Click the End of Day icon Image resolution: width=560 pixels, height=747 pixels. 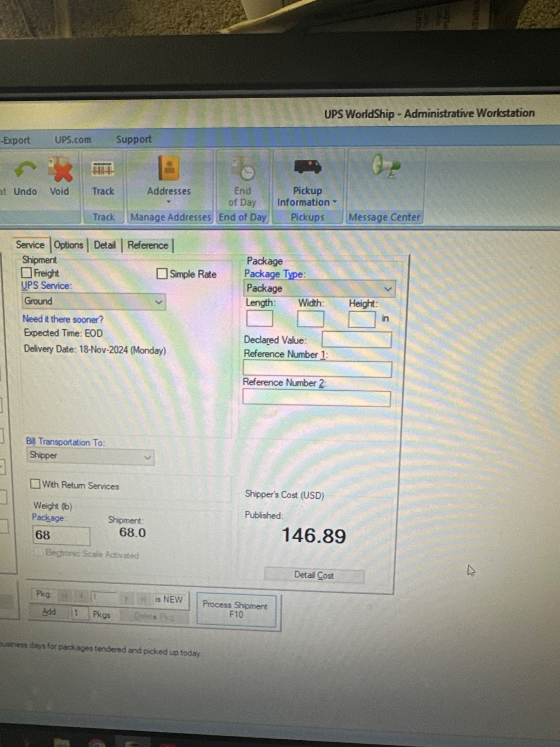point(243,169)
